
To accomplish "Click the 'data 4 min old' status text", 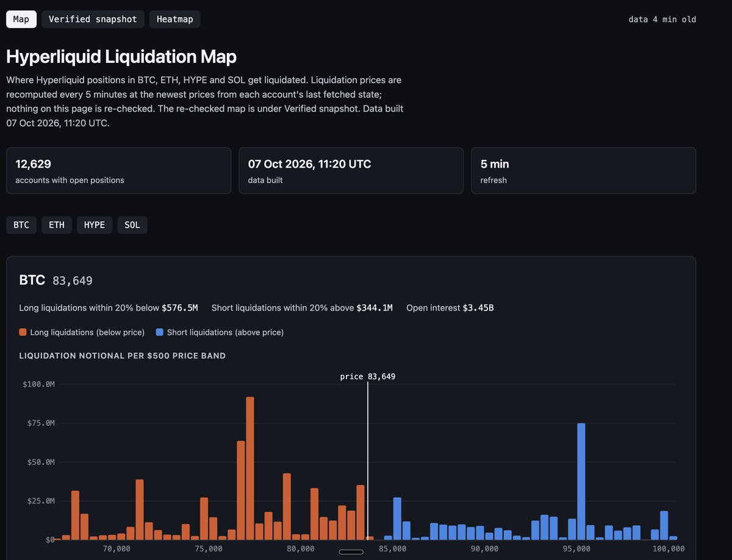I will (x=662, y=20).
